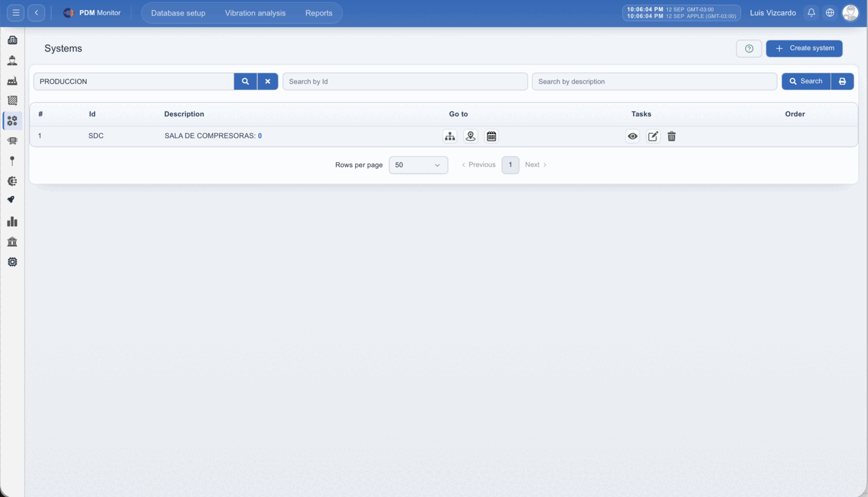Focus the Search by description field
868x497 pixels.
click(x=654, y=81)
